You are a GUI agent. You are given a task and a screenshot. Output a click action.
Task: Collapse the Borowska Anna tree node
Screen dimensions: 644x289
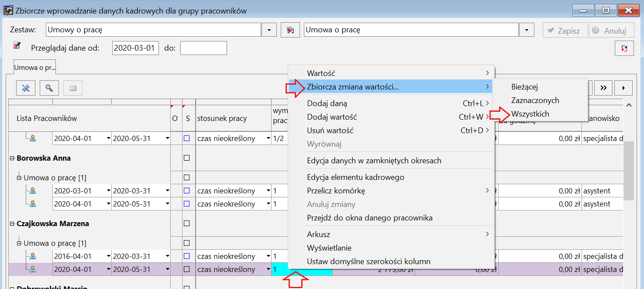[12, 158]
